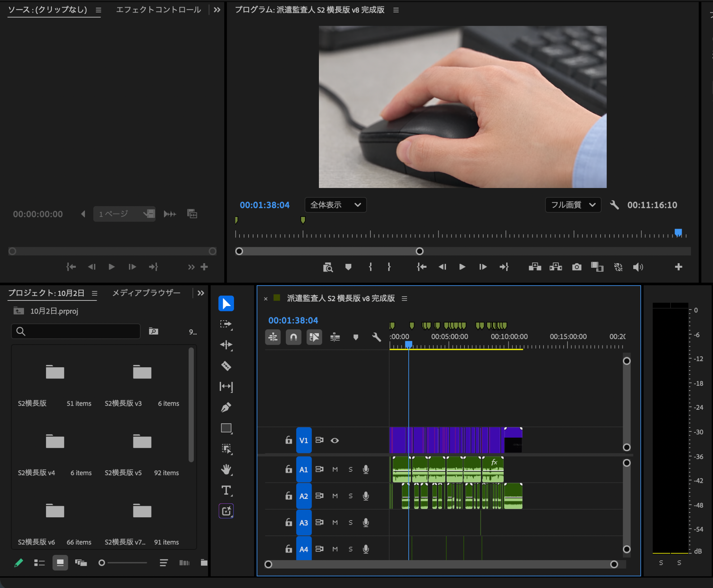The width and height of the screenshot is (713, 588).
Task: Play the program monitor sequence
Action: (x=462, y=267)
